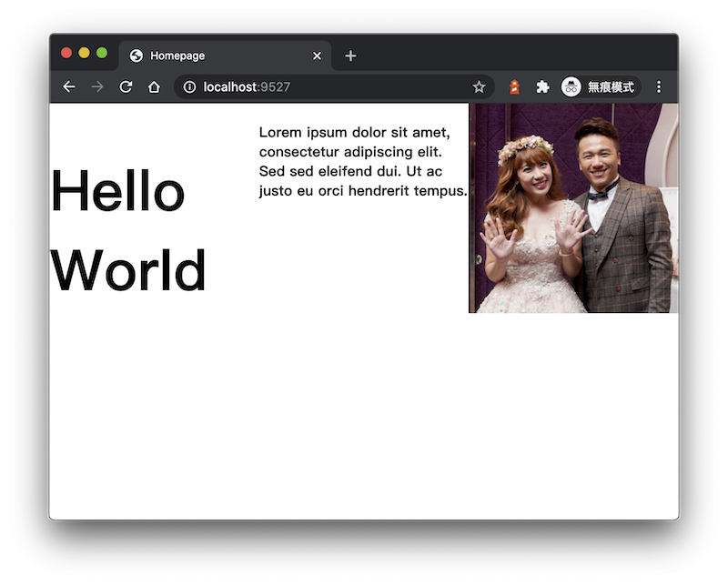This screenshot has width=728, height=585.
Task: Maximize window with the green button
Action: click(x=102, y=53)
